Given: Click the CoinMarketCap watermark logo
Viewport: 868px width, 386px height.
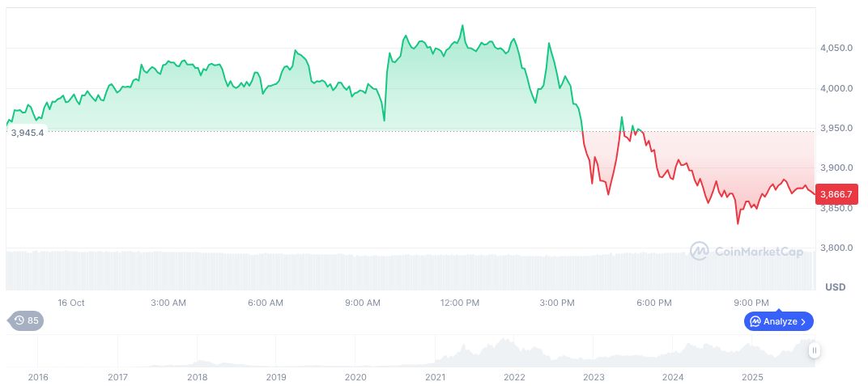Looking at the screenshot, I should click(x=699, y=252).
